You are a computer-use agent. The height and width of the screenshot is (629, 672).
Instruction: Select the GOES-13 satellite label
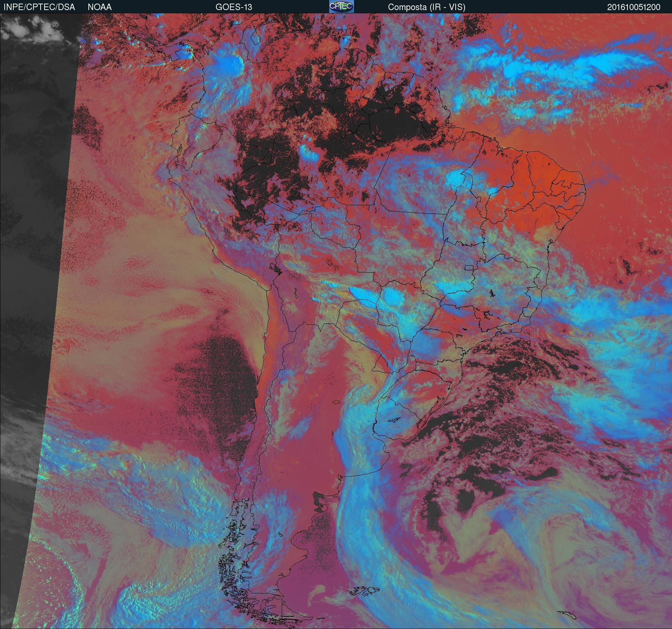click(x=234, y=7)
